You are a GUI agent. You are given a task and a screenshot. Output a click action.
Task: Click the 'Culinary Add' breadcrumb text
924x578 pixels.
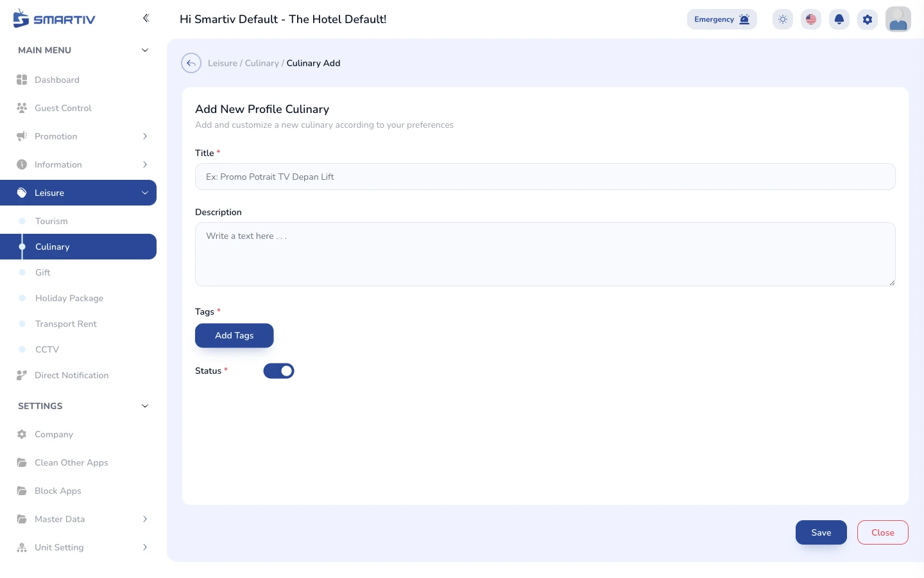[313, 63]
